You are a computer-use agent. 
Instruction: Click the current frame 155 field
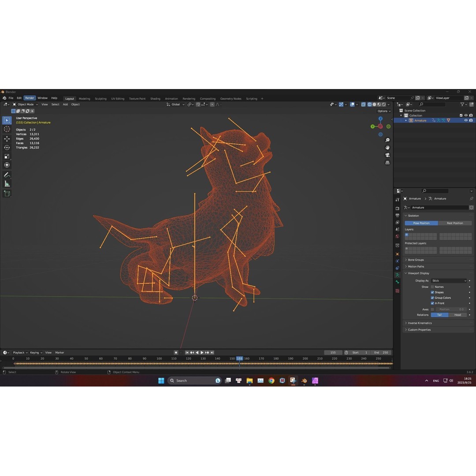pos(333,353)
